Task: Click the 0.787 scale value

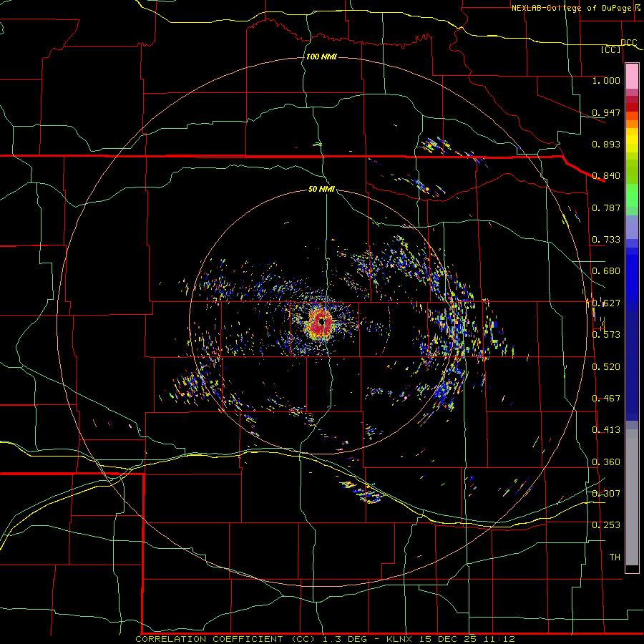Action: click(x=606, y=208)
